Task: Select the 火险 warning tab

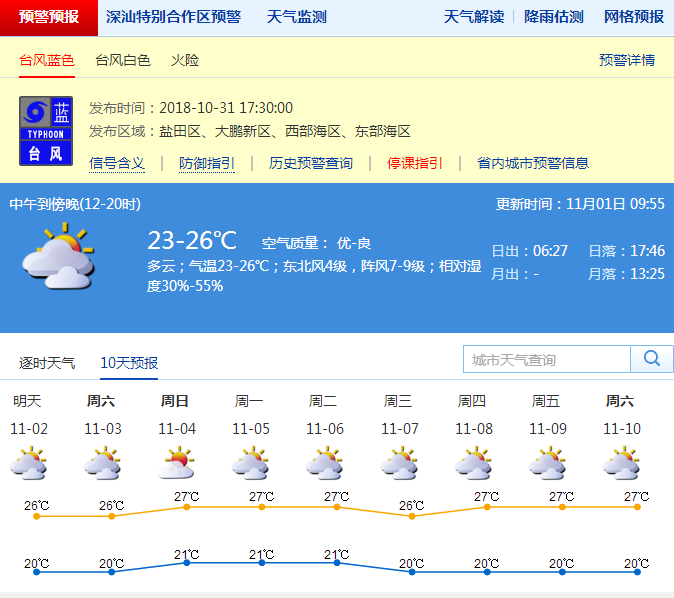Action: tap(185, 60)
